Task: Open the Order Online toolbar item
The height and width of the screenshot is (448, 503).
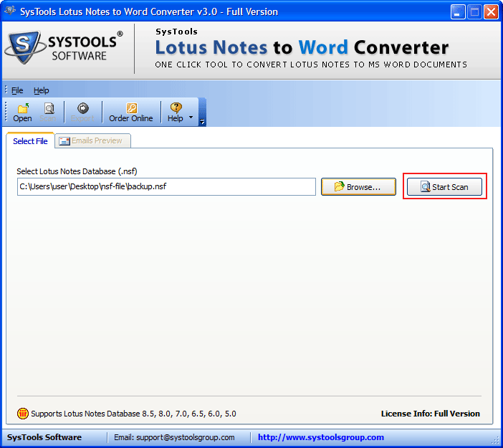Action: tap(131, 113)
